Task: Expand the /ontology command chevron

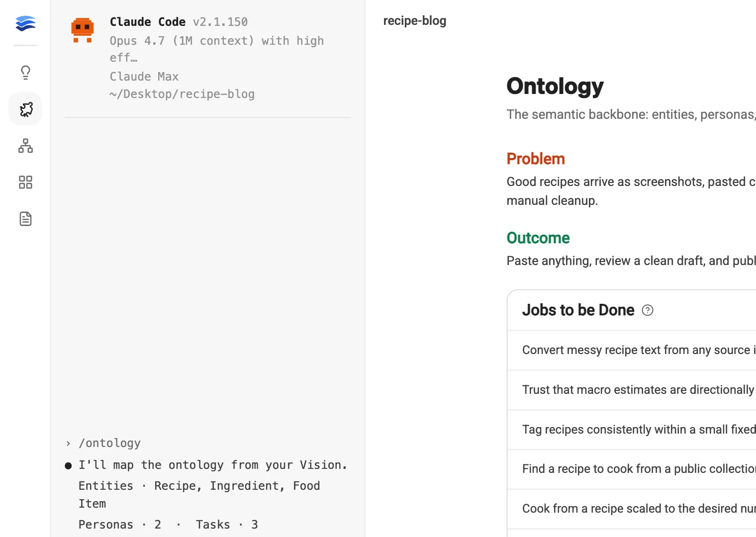Action: [x=68, y=444]
